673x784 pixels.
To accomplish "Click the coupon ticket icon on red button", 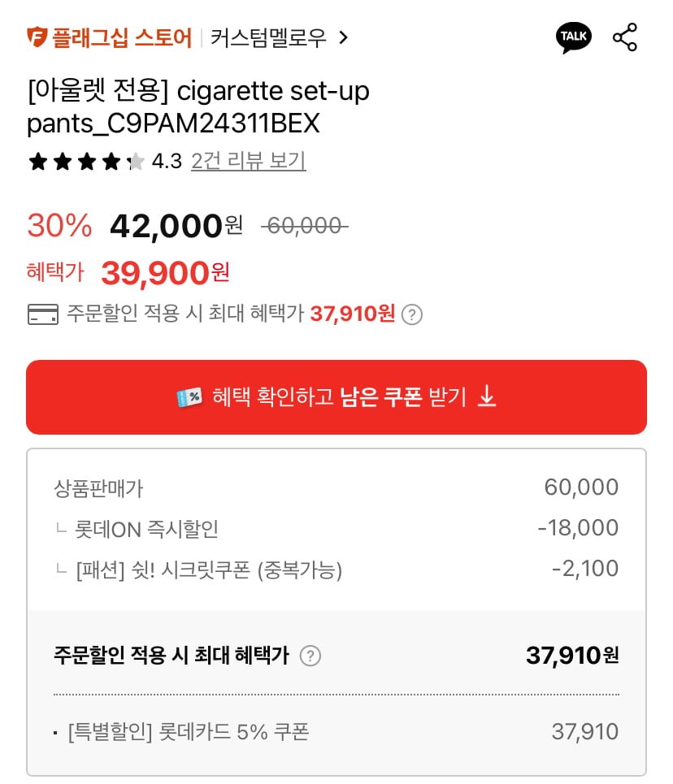I will (189, 397).
